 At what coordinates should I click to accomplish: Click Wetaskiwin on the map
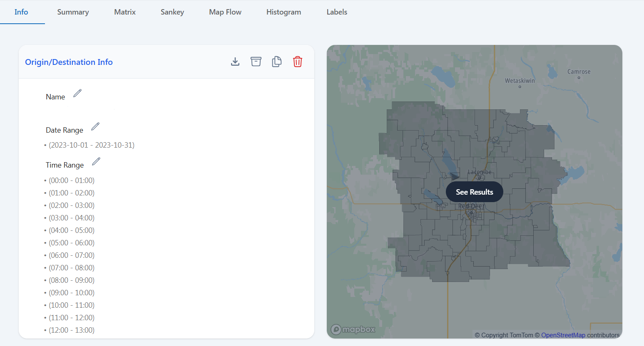[x=520, y=81]
